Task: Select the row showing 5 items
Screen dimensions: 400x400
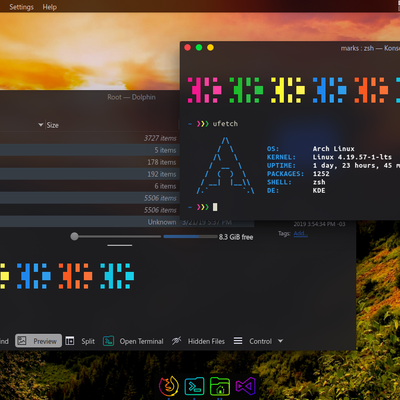Action: pos(90,150)
